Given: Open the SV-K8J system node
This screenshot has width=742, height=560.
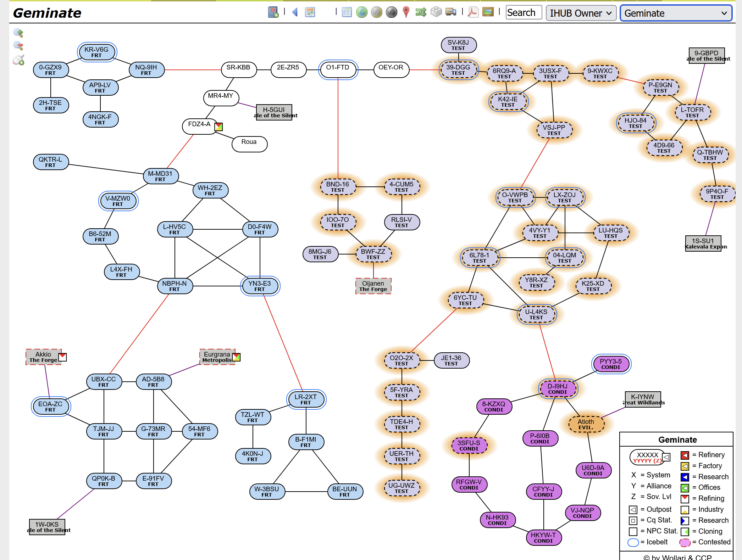Looking at the screenshot, I should [459, 45].
